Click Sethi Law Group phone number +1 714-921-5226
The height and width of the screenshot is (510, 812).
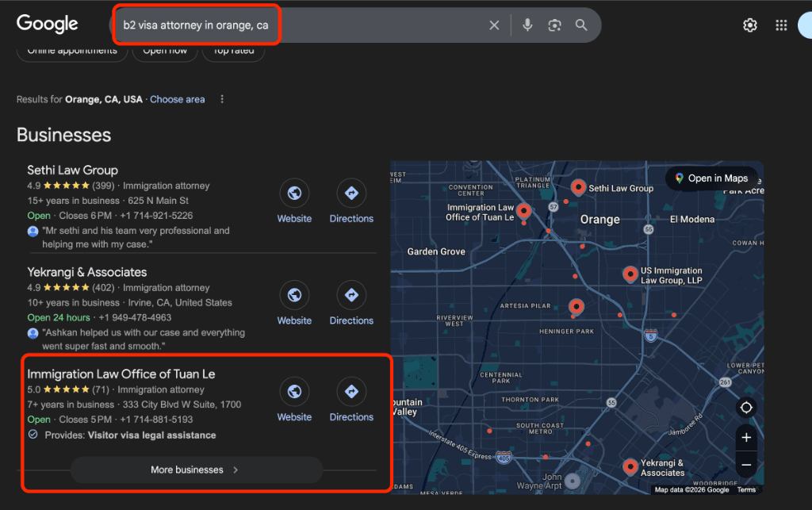(156, 216)
